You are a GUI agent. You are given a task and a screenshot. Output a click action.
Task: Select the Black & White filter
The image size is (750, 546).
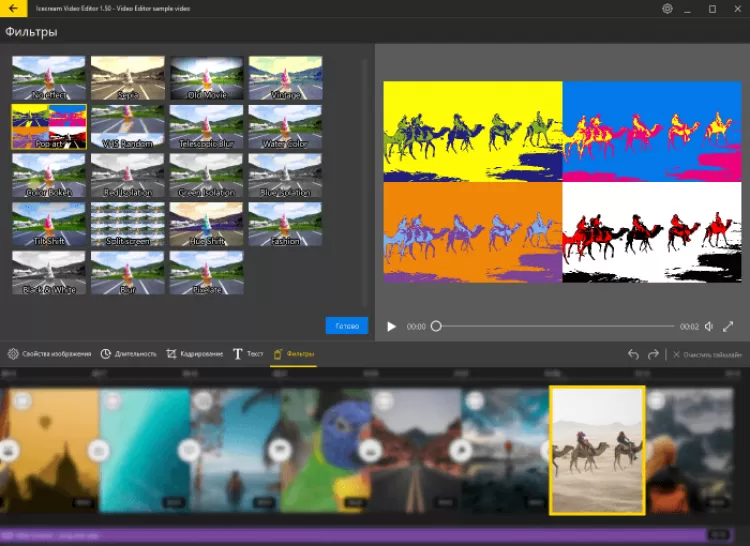[x=49, y=273]
